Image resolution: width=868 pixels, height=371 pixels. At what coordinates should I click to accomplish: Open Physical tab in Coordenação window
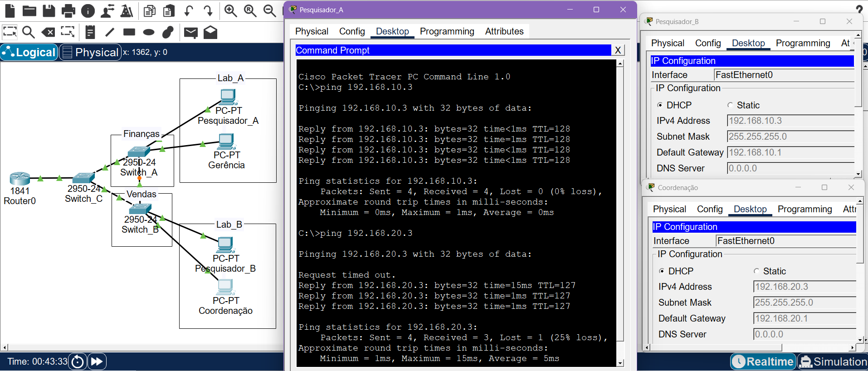(x=669, y=209)
